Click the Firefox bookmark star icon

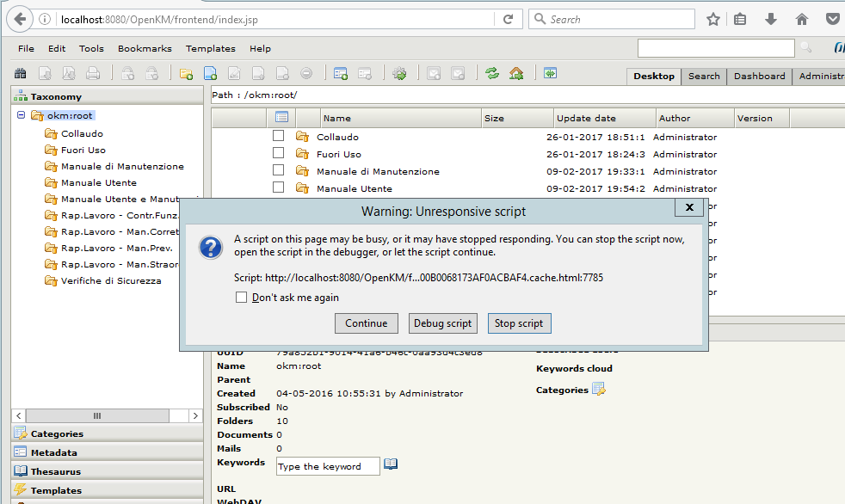tap(713, 19)
